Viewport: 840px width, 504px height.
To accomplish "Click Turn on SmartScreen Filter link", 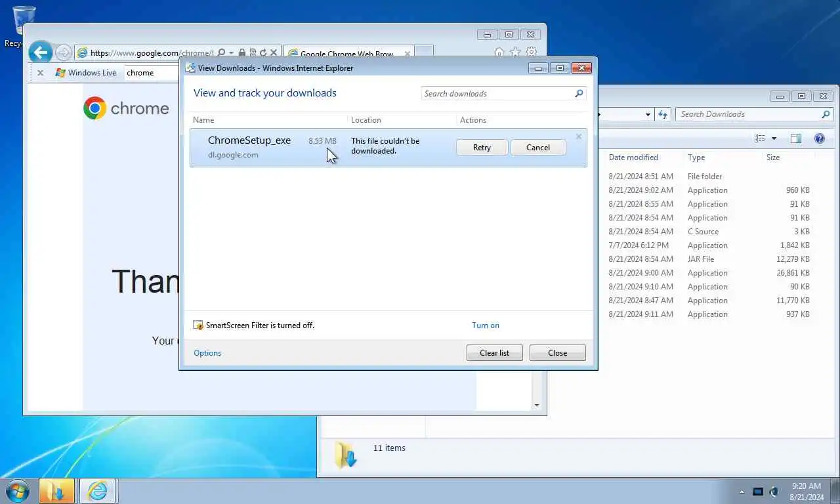I will click(x=486, y=325).
